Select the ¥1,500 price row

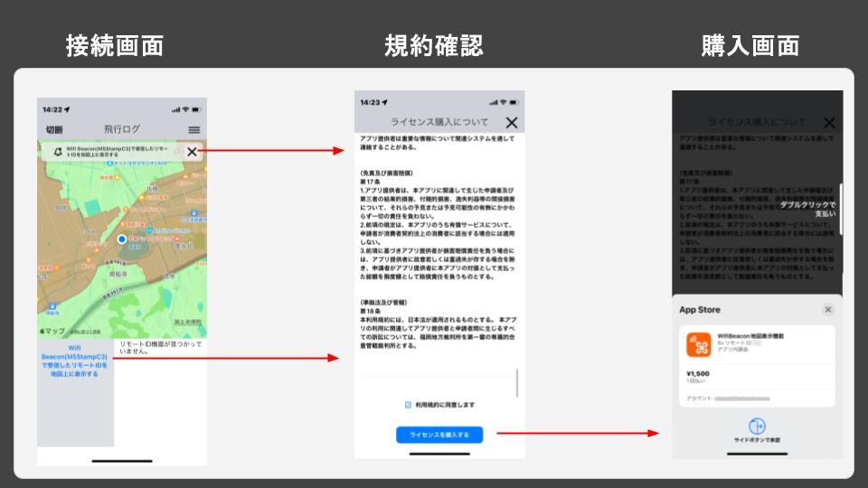pos(757,378)
